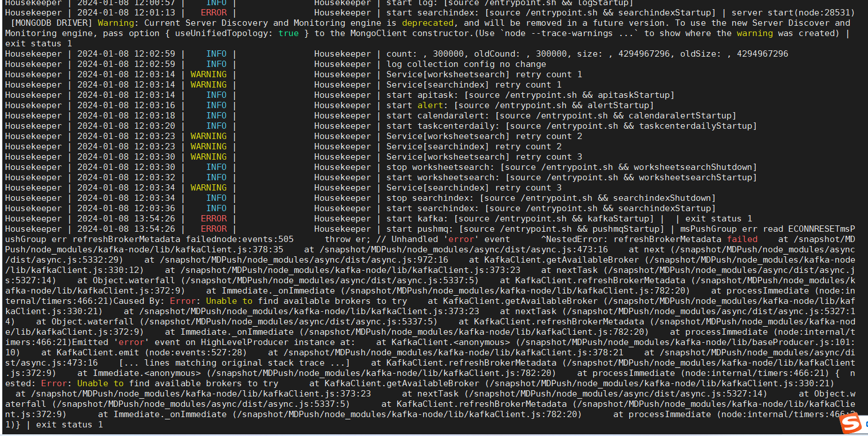The image size is (868, 436).
Task: Click 'Service[worksheetsearch] retry count 1' message
Action: click(x=484, y=74)
